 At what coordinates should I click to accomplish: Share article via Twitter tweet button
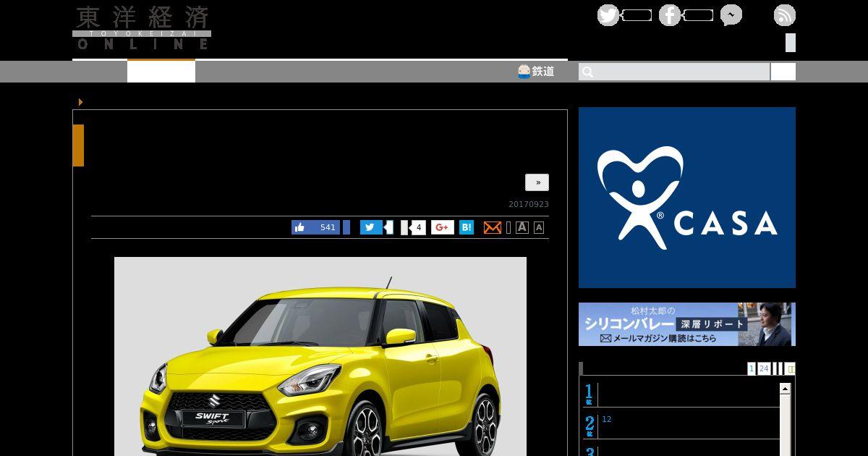(371, 227)
